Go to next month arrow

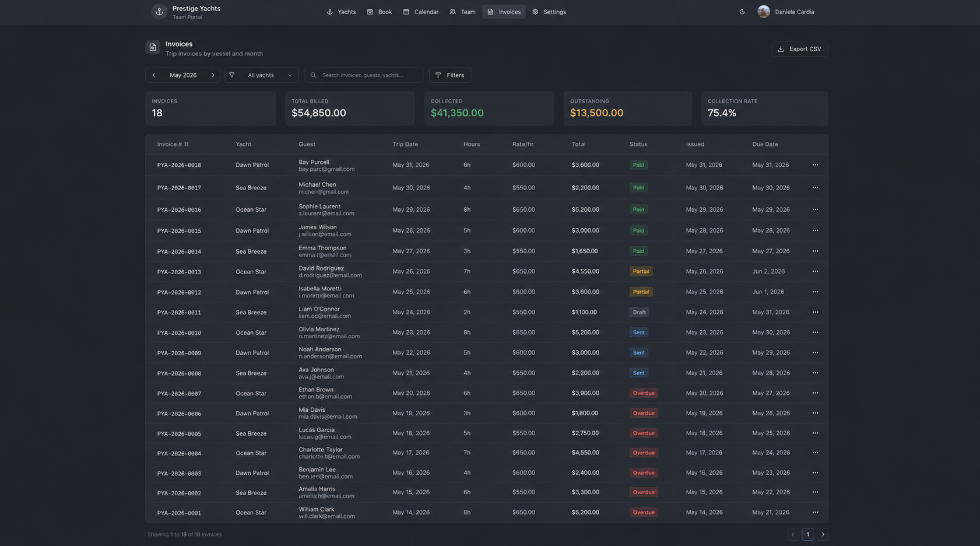[213, 75]
